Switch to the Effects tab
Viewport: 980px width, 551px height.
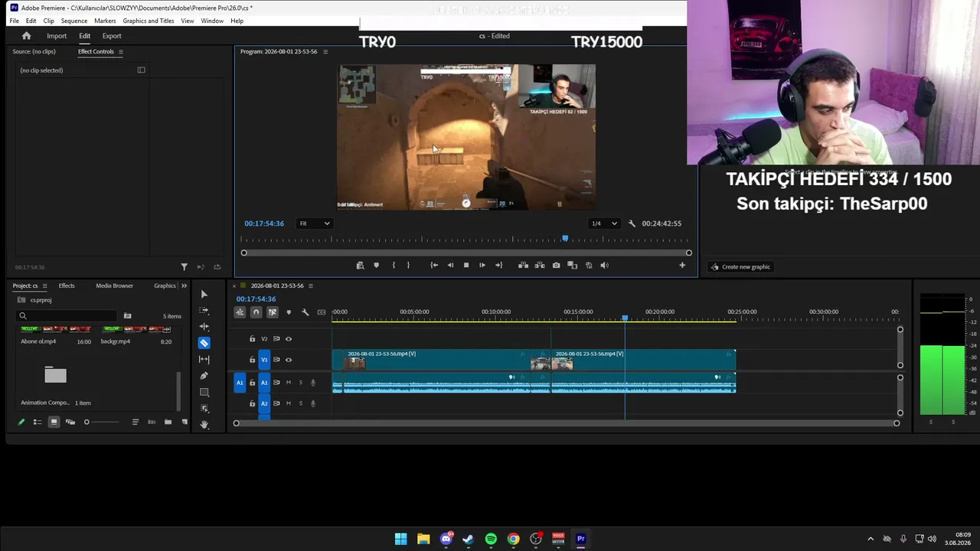[x=67, y=286]
